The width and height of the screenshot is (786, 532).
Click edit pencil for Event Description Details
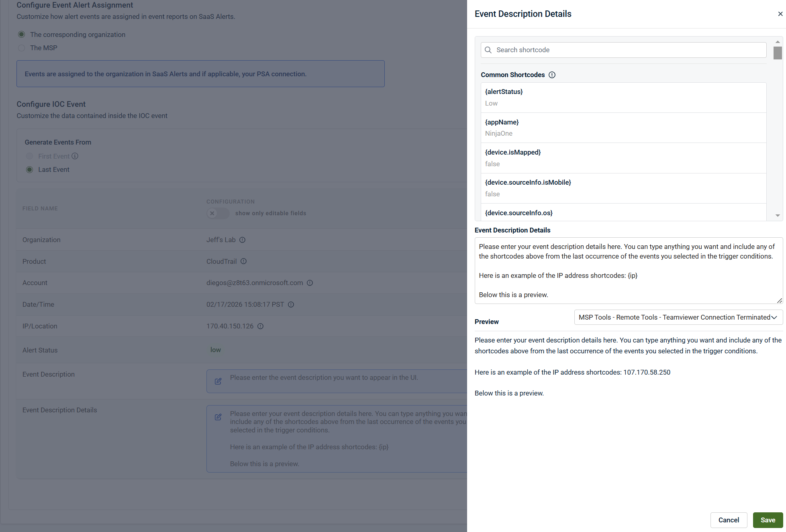point(218,417)
